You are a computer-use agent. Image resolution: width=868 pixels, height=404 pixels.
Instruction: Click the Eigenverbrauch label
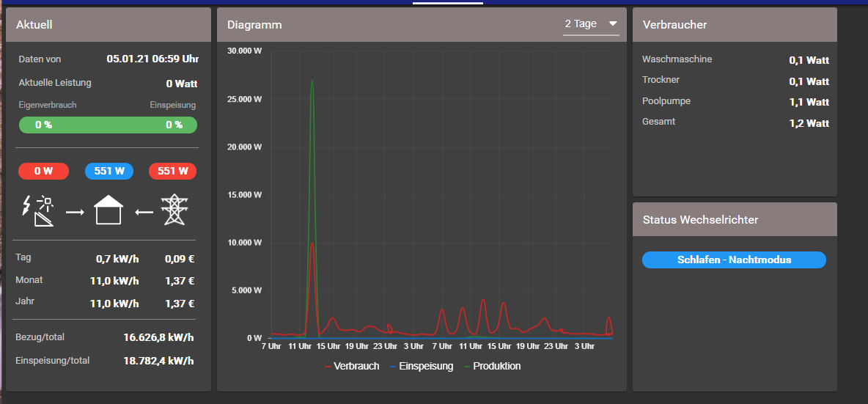48,105
